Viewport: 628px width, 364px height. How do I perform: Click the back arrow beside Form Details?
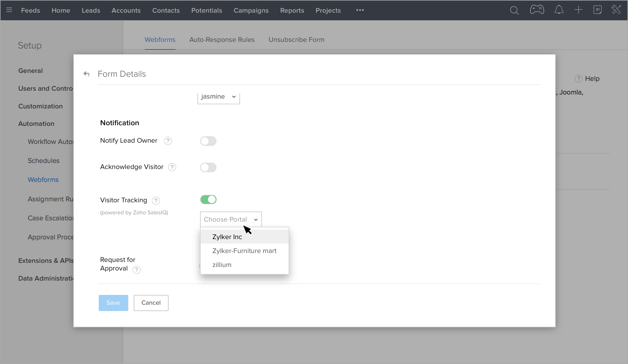coord(86,74)
